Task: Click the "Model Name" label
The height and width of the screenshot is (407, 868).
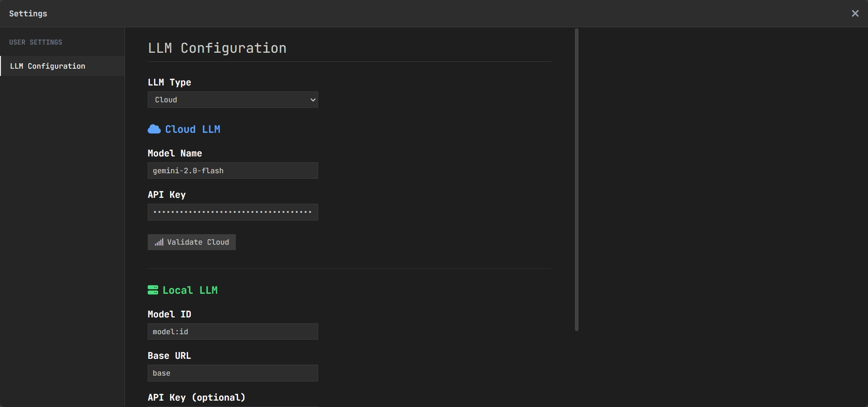Action: click(175, 153)
